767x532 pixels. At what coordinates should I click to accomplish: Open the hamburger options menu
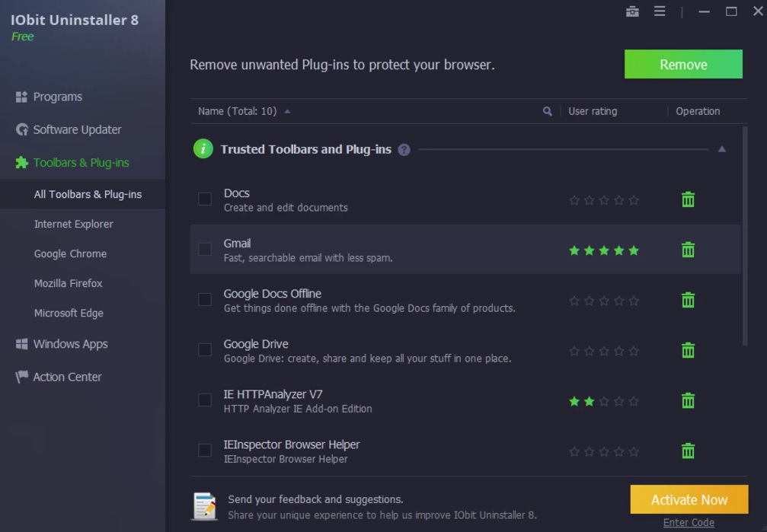[660, 11]
